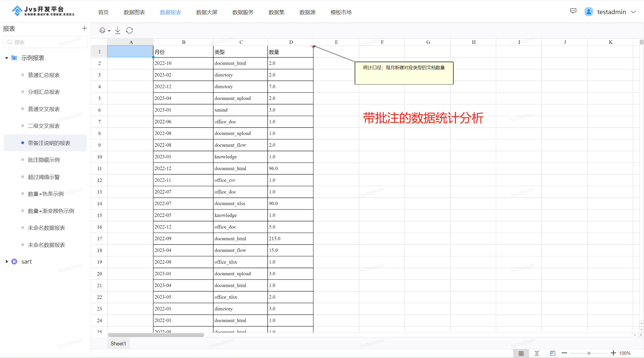Open the 普通汇总报表 report
This screenshot has width=644, height=358.
(x=44, y=75)
